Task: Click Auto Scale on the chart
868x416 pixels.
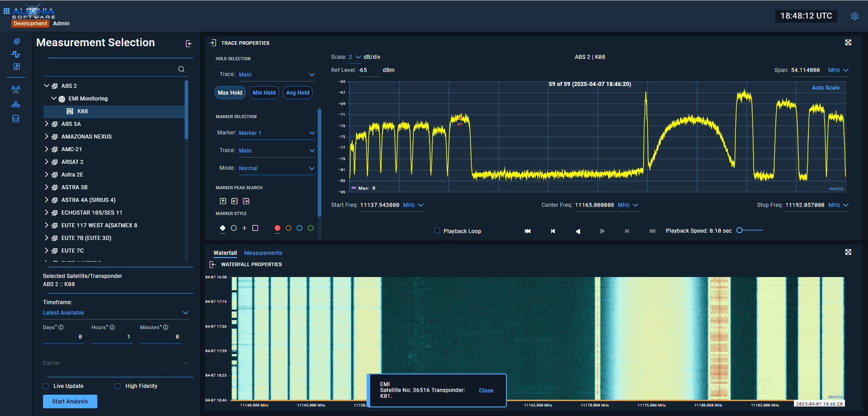Action: (825, 88)
